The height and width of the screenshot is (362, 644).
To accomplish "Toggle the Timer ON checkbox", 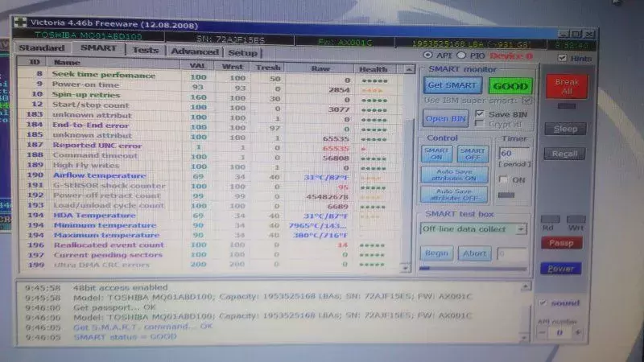I will tap(503, 179).
